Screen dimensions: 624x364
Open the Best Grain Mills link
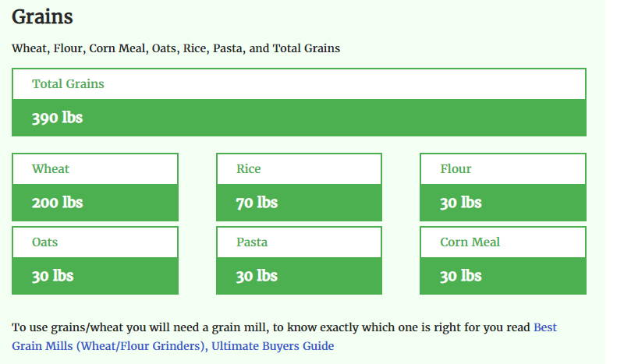[544, 327]
